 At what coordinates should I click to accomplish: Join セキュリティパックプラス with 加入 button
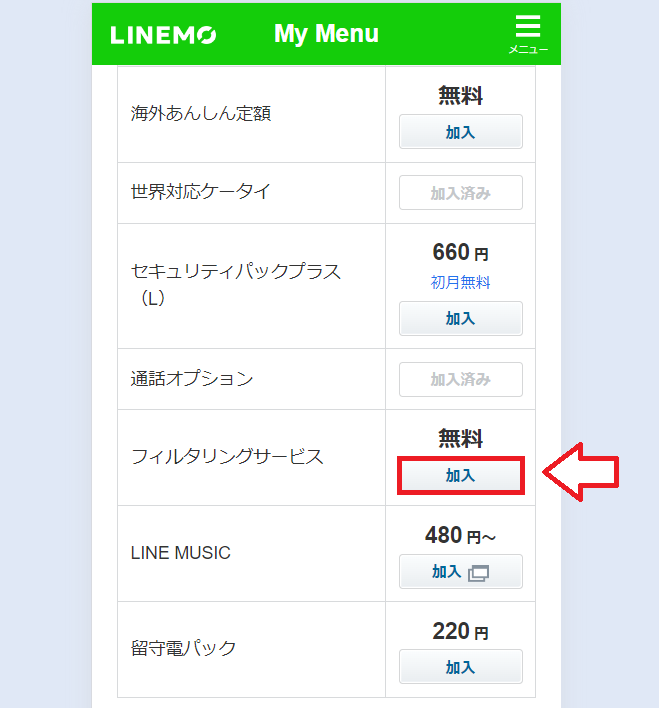click(x=460, y=318)
